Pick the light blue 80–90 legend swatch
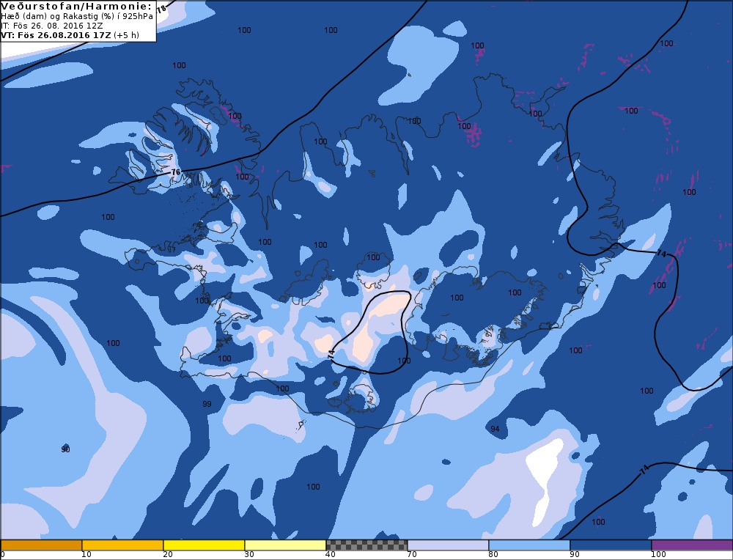The width and height of the screenshot is (733, 560). click(x=529, y=545)
